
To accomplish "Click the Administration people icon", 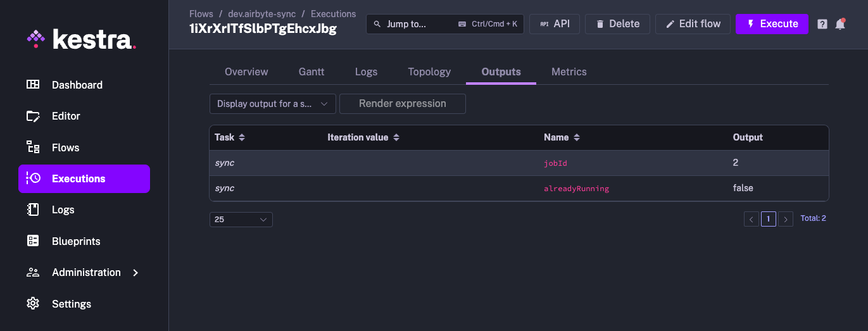I will coord(33,272).
